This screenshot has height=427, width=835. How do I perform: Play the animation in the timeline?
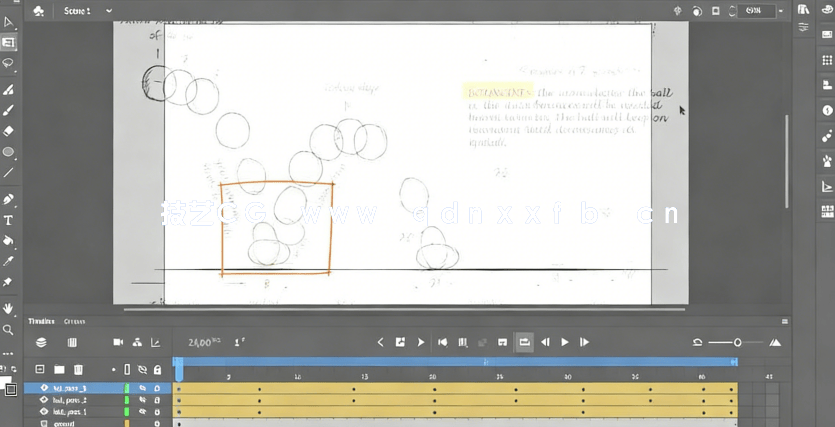(565, 342)
